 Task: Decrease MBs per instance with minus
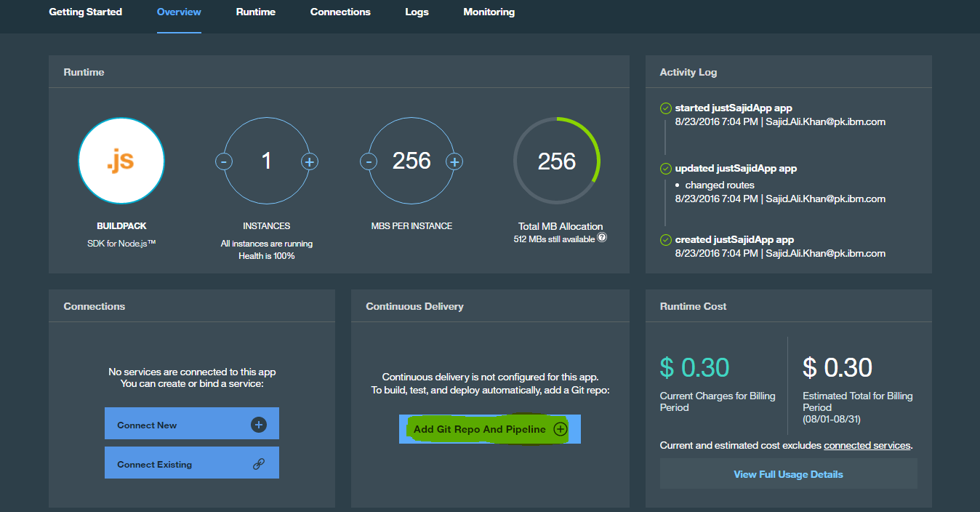pyautogui.click(x=369, y=161)
